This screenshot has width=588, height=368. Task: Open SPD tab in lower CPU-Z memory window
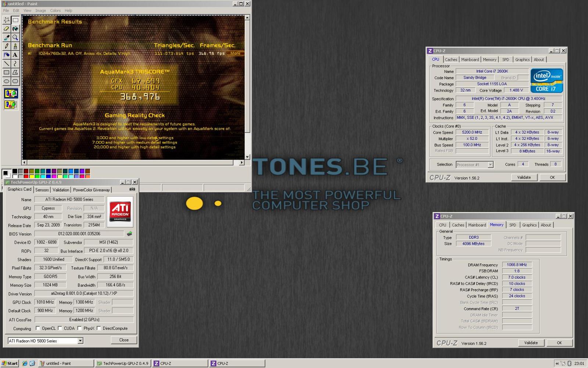[513, 225]
